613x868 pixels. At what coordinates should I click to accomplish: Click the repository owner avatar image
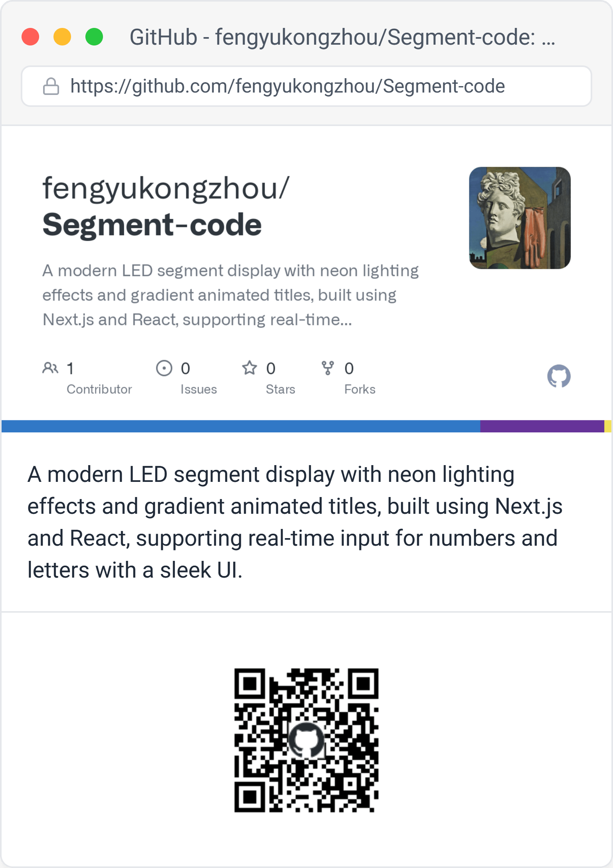click(520, 218)
